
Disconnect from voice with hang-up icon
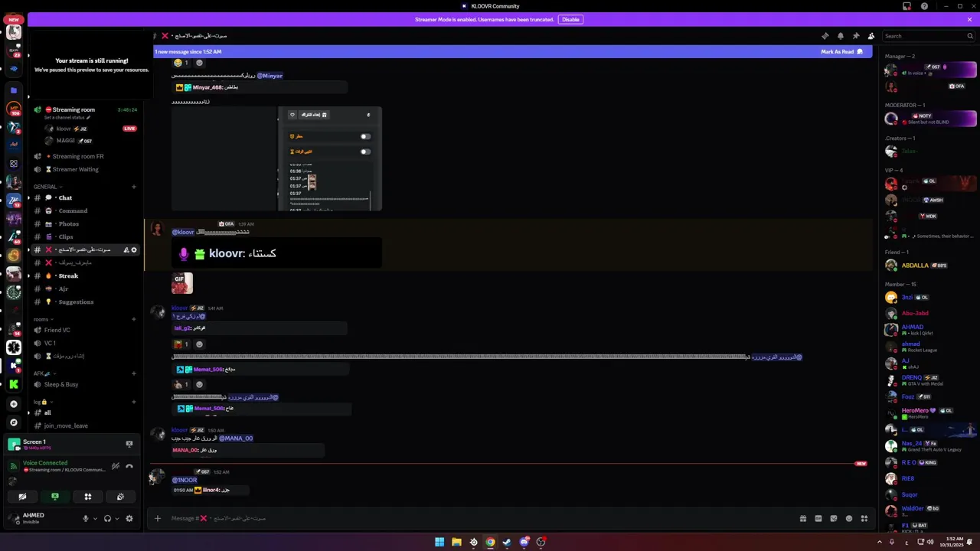129,466
